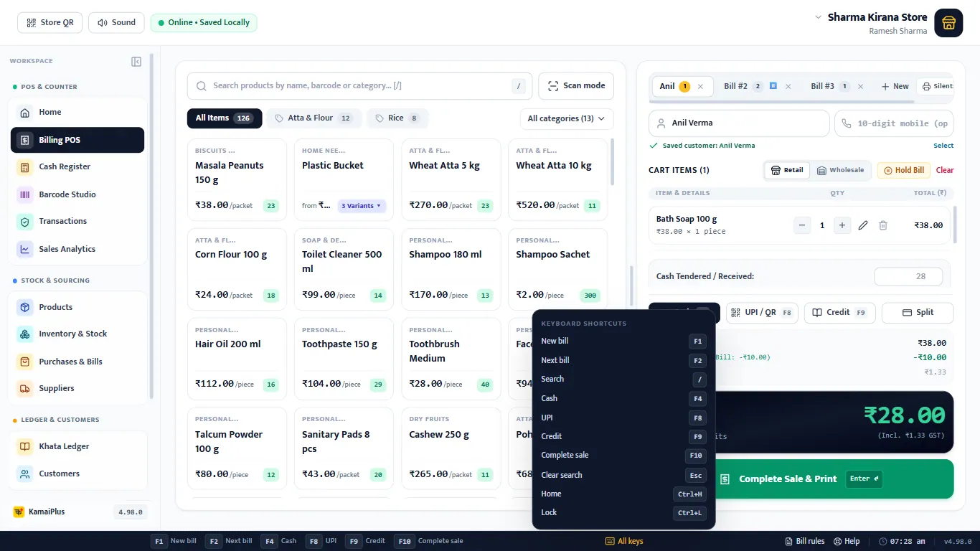Add Wheat Atta 5 kg to cart
980x551 pixels.
pos(451,179)
